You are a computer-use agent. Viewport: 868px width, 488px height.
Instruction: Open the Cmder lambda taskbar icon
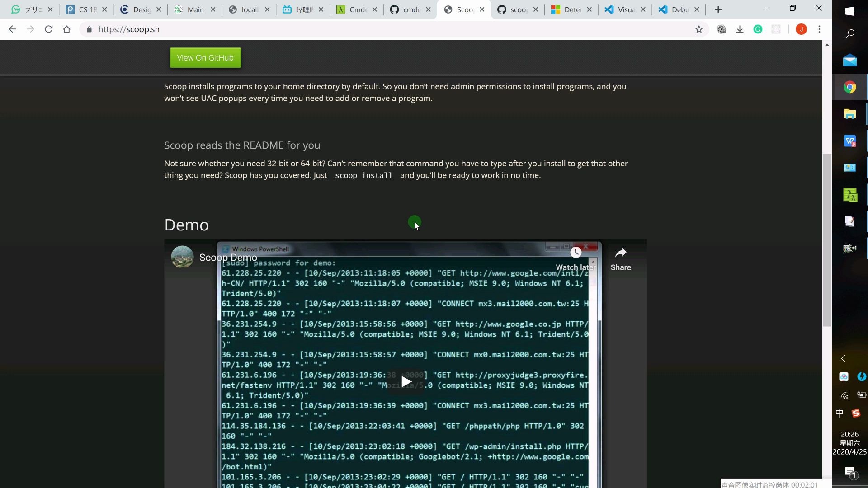point(850,195)
